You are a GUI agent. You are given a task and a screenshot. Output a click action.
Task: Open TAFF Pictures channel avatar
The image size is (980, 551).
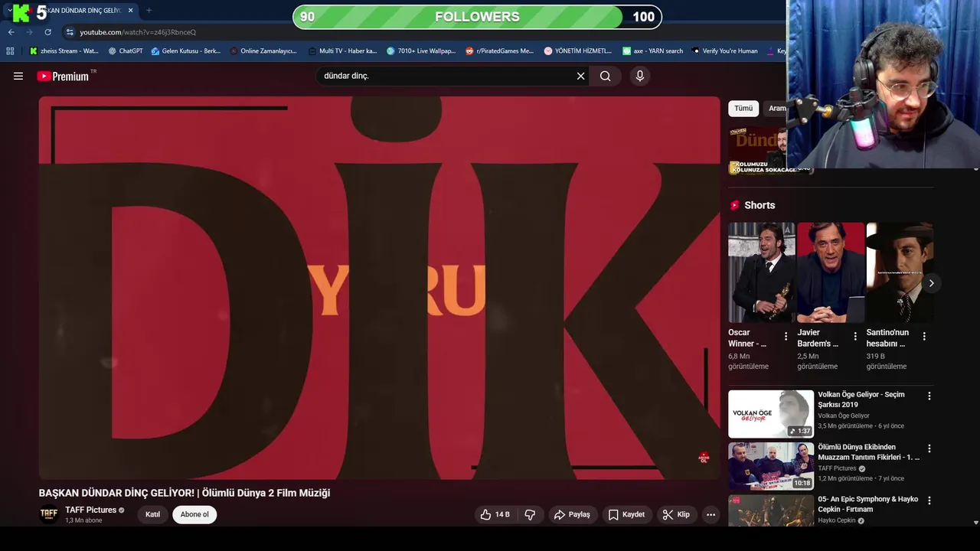pyautogui.click(x=49, y=514)
